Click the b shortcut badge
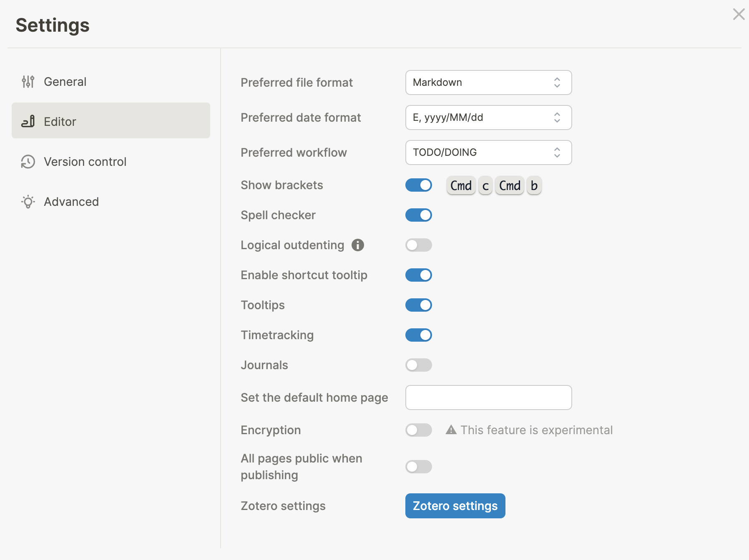This screenshot has width=749, height=560. tap(534, 185)
